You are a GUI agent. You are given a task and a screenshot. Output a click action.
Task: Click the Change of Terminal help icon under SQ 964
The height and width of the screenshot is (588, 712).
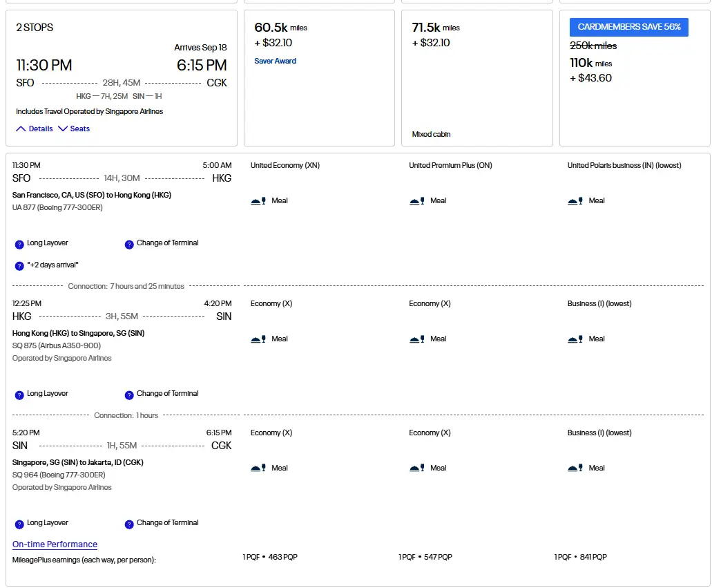(x=129, y=524)
